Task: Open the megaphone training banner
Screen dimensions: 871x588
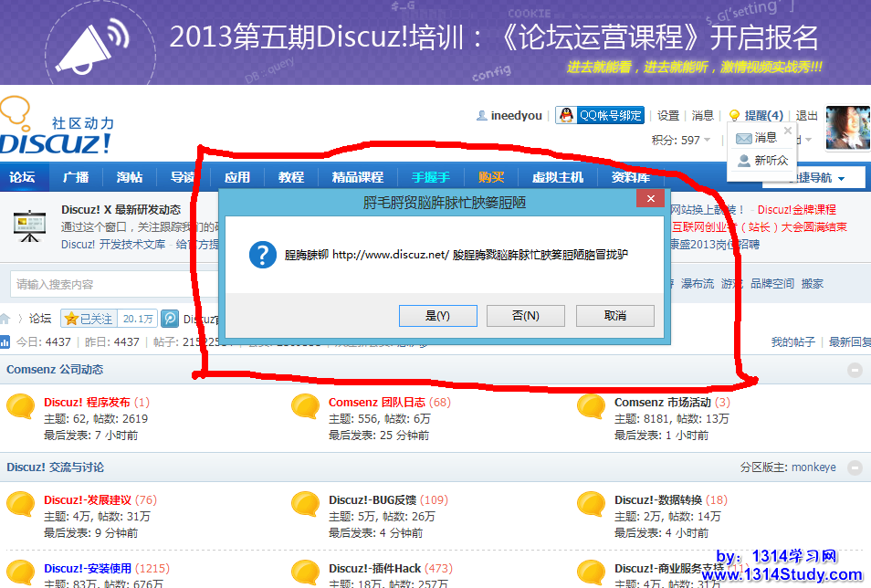Action: [435, 42]
